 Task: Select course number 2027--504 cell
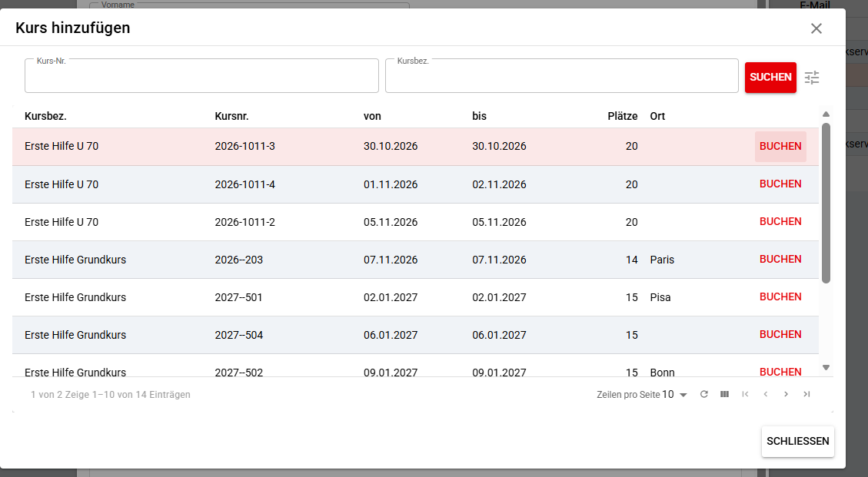(x=238, y=335)
